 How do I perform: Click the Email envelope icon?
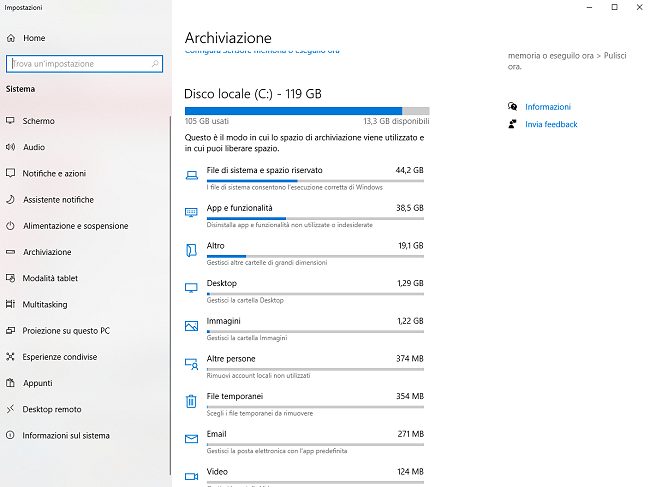(x=191, y=439)
